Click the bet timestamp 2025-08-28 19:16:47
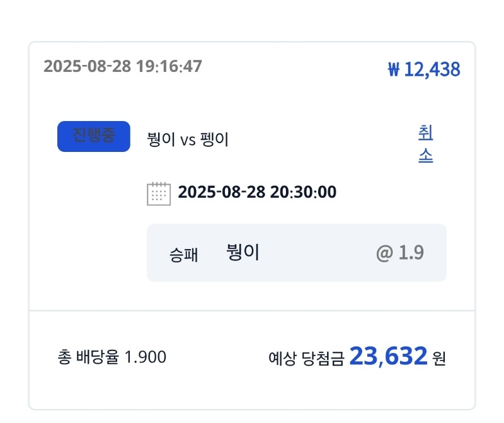The height and width of the screenshot is (423, 504). tap(123, 66)
